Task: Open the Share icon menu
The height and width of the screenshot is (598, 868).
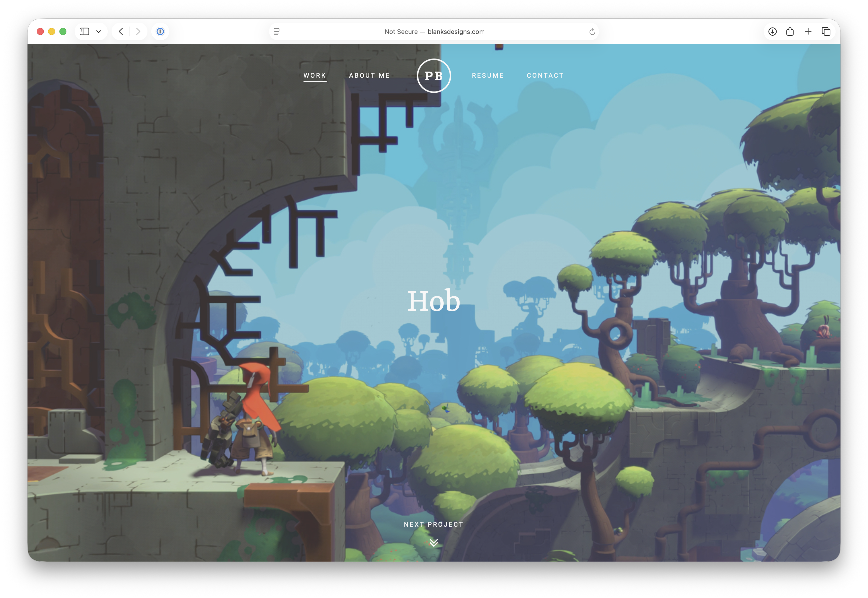Action: 790,31
